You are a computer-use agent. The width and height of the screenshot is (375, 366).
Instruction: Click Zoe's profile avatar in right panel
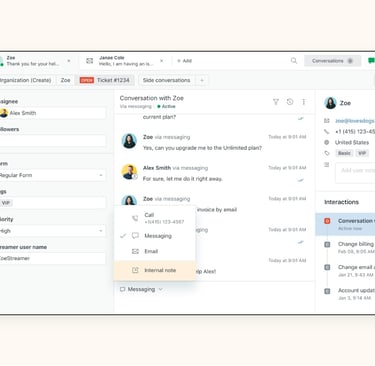[x=330, y=103]
